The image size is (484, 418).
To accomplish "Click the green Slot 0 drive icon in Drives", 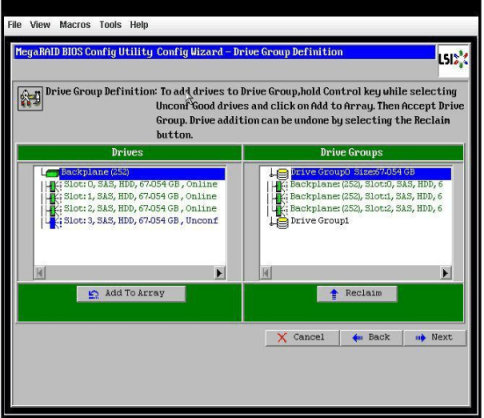I will tap(52, 185).
